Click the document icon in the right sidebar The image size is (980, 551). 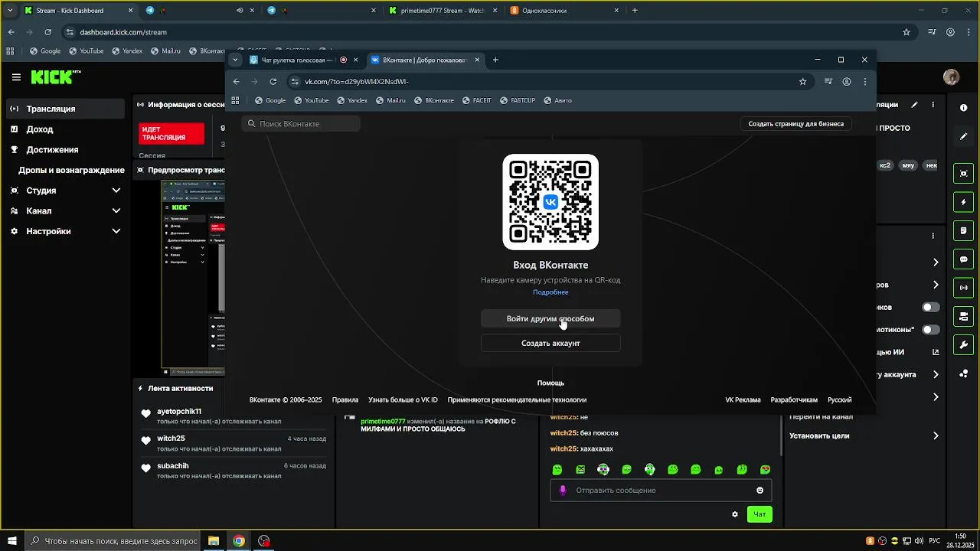pyautogui.click(x=963, y=230)
